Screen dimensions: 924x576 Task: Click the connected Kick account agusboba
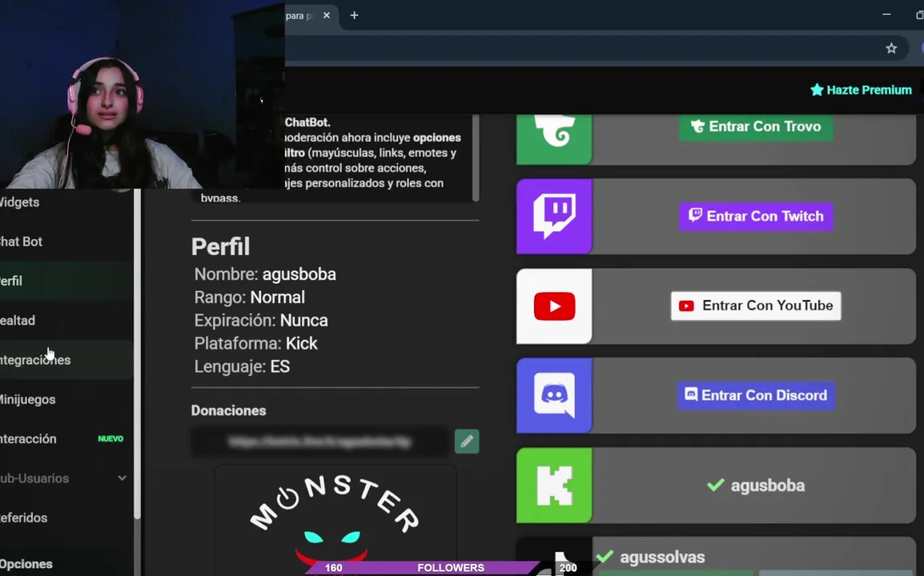point(756,486)
